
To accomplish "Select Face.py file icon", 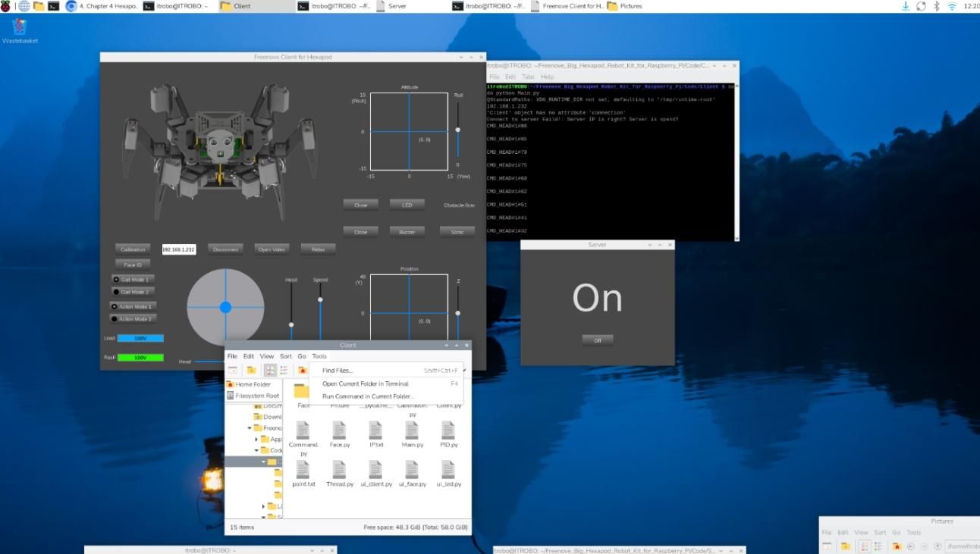I will (339, 430).
